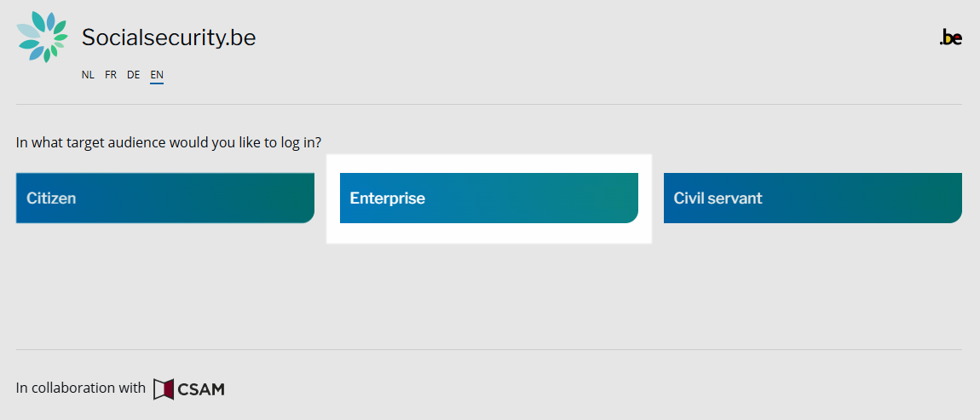The width and height of the screenshot is (980, 420).
Task: Click the CSAM door-shaped icon
Action: [x=163, y=389]
